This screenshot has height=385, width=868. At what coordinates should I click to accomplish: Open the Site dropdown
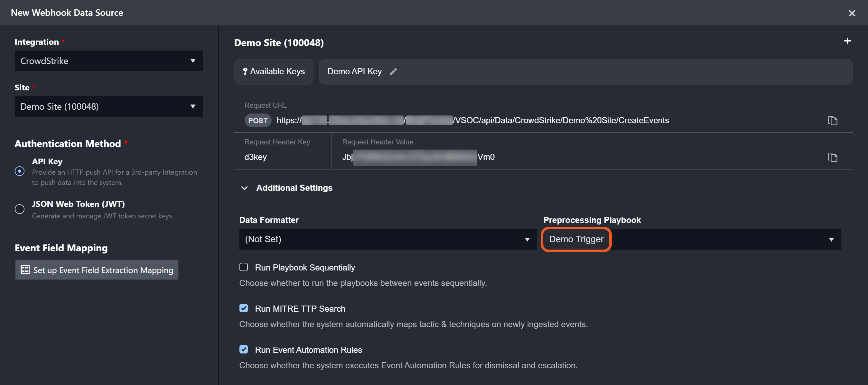point(108,106)
